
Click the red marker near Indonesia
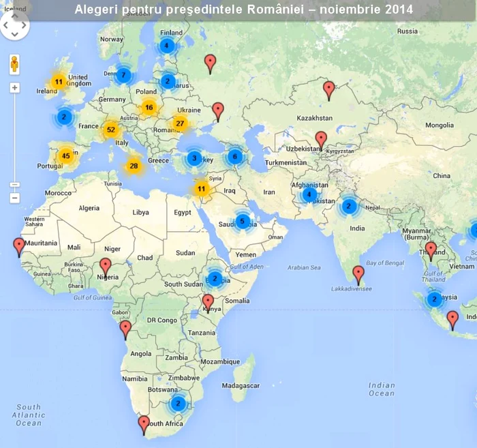(x=452, y=320)
